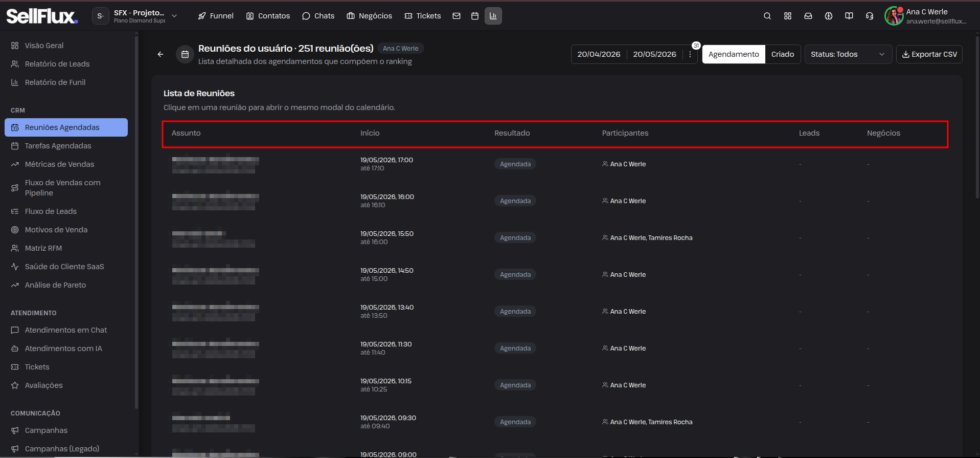Open Fluxo de Vendas com Pipeline
The image size is (980, 458).
(66, 188)
